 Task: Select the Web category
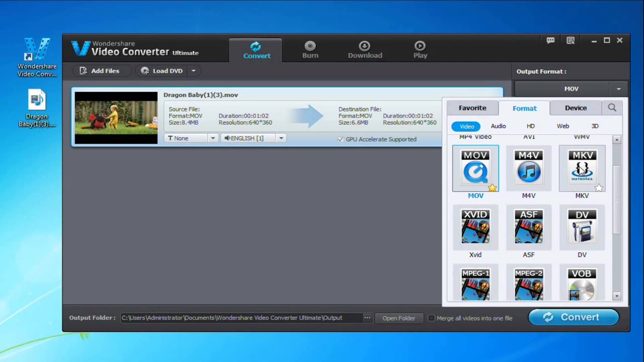(x=563, y=126)
